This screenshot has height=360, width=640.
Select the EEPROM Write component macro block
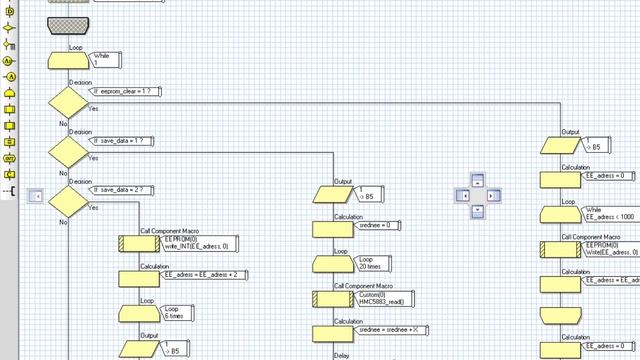click(x=560, y=249)
